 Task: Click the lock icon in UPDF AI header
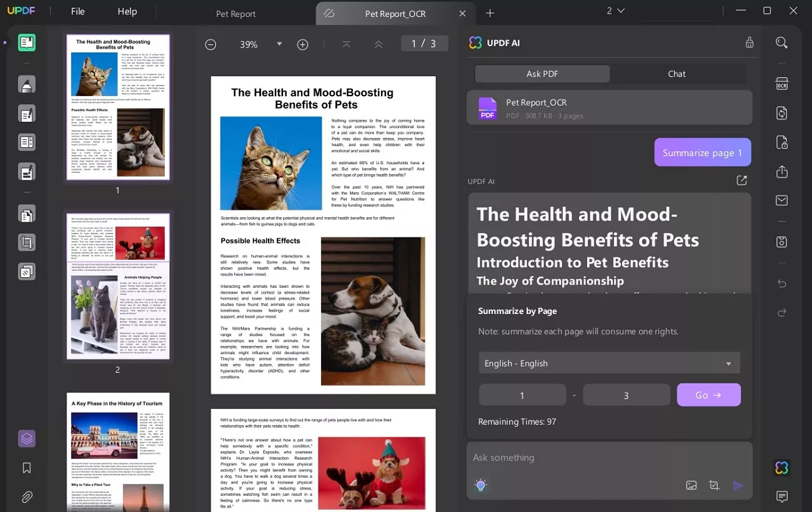[x=750, y=42]
